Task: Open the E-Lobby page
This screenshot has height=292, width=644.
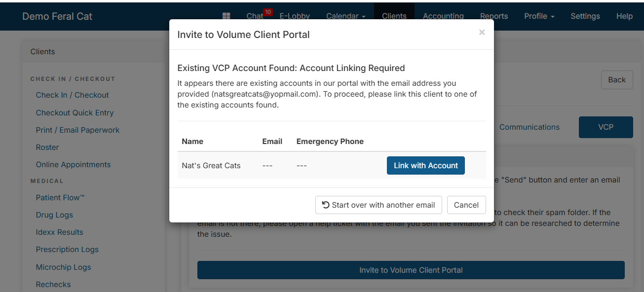Action: click(x=295, y=16)
